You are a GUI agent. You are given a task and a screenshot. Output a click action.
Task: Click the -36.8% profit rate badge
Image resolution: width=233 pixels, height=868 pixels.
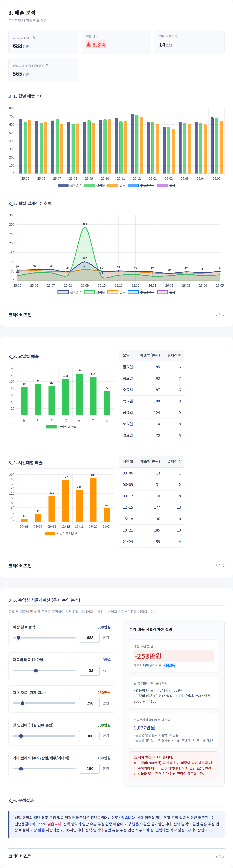pos(170,665)
